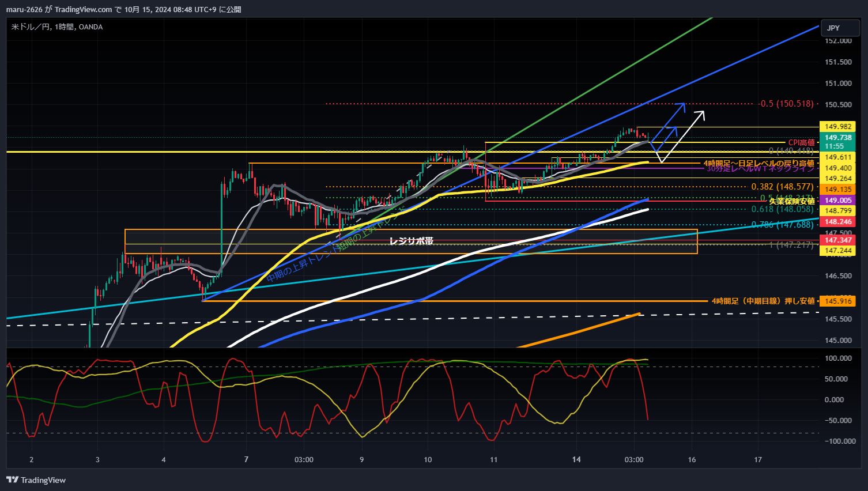868x491 pixels.
Task: Select the 149.982 yellow price label
Action: (x=837, y=127)
